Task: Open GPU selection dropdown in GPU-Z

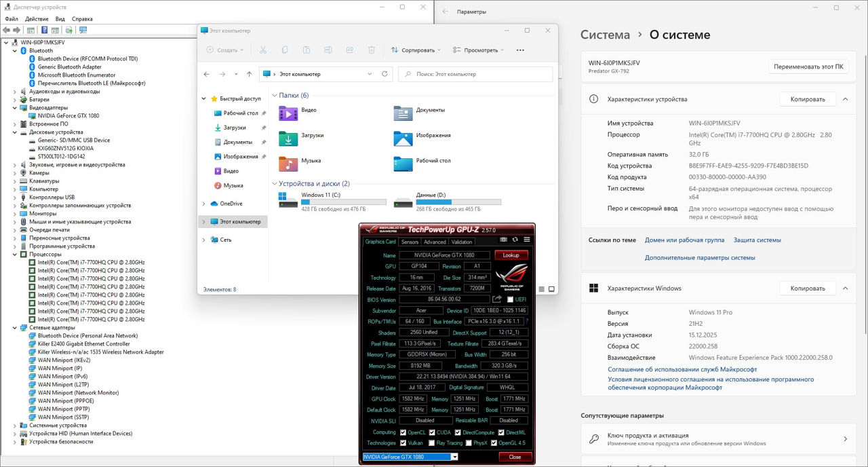Action: click(454, 457)
